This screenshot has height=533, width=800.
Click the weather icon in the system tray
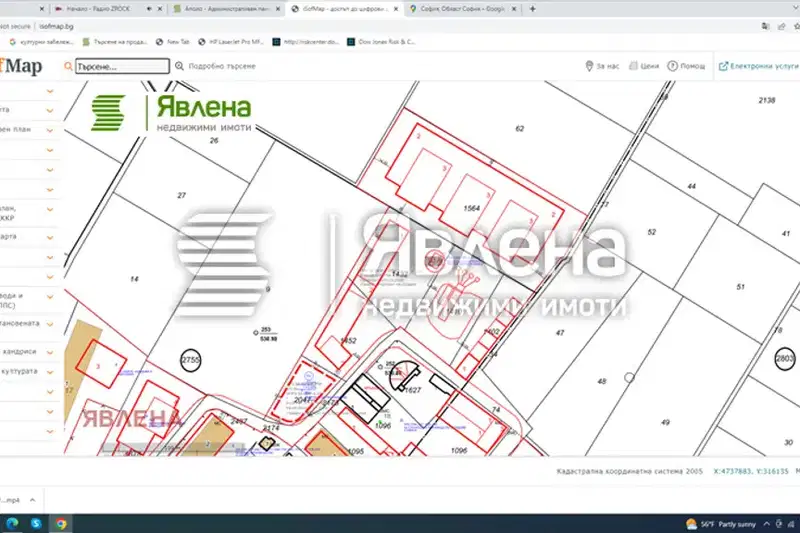[x=691, y=524]
